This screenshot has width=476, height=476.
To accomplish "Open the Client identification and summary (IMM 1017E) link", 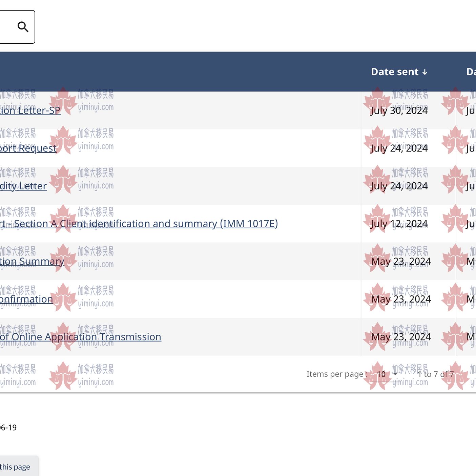I will (139, 224).
